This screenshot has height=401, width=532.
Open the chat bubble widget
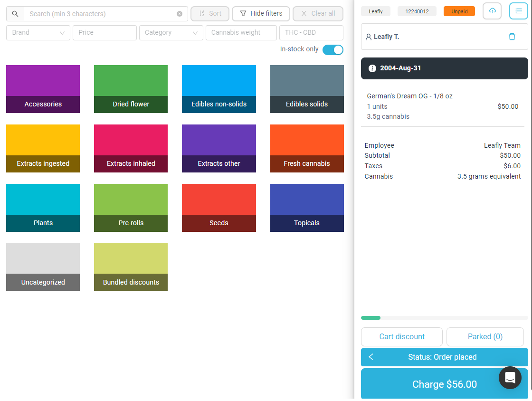click(510, 378)
